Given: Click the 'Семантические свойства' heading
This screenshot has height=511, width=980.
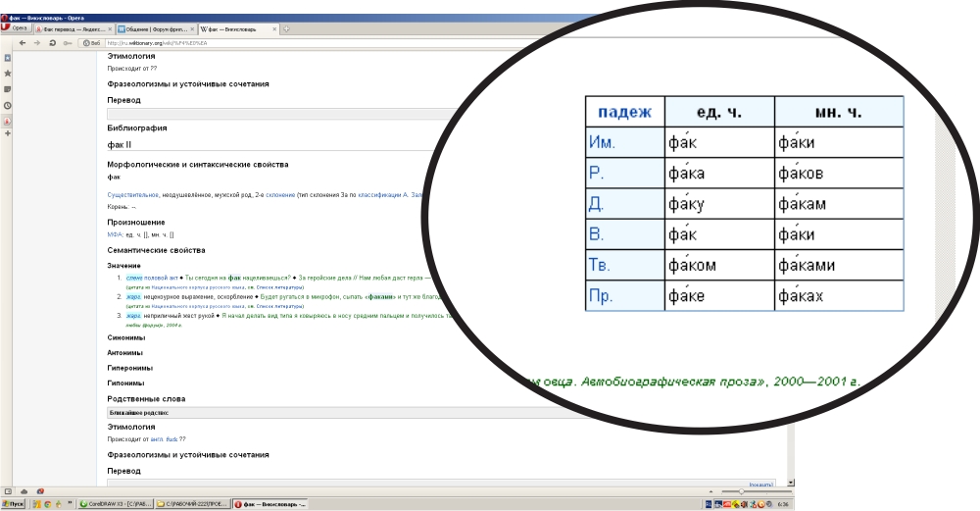Looking at the screenshot, I should point(156,250).
